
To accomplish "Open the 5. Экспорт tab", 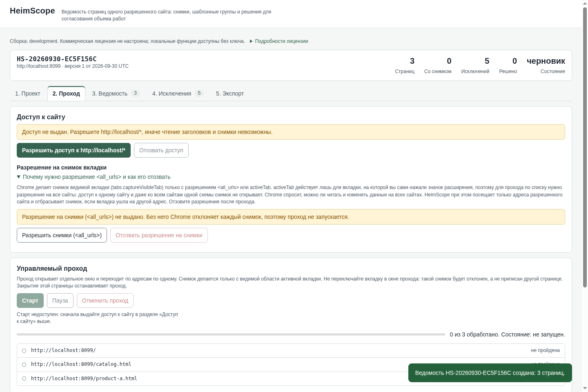I will [230, 94].
